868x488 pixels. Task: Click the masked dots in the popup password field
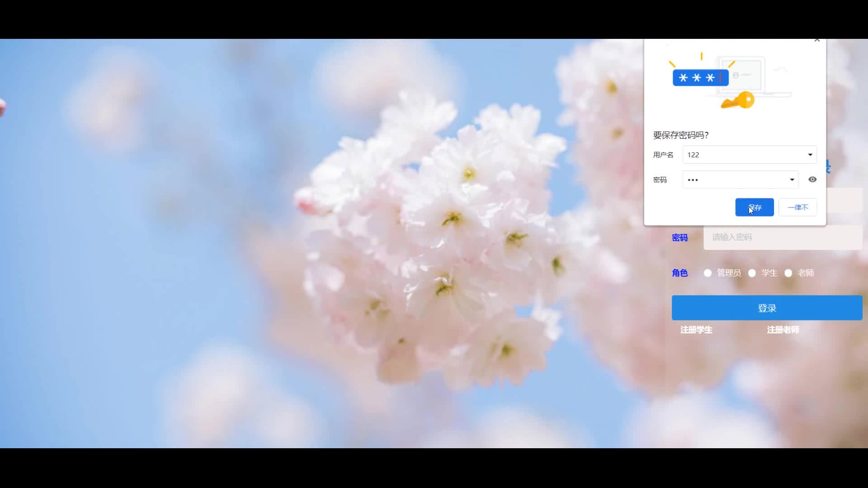click(x=693, y=180)
